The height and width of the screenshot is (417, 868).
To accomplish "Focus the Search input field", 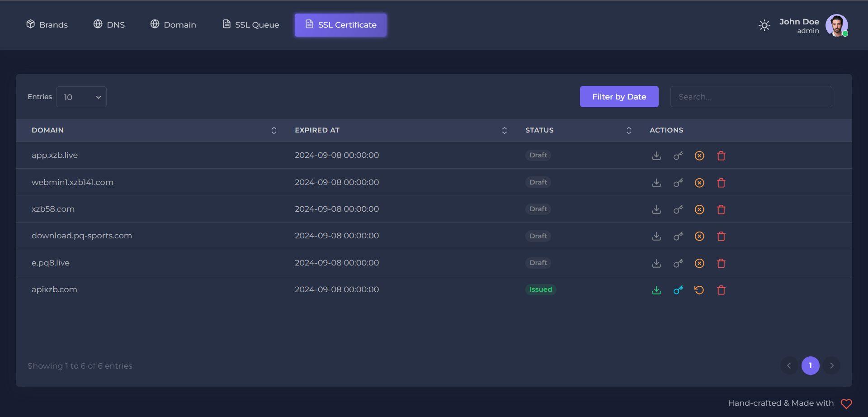I will (751, 97).
